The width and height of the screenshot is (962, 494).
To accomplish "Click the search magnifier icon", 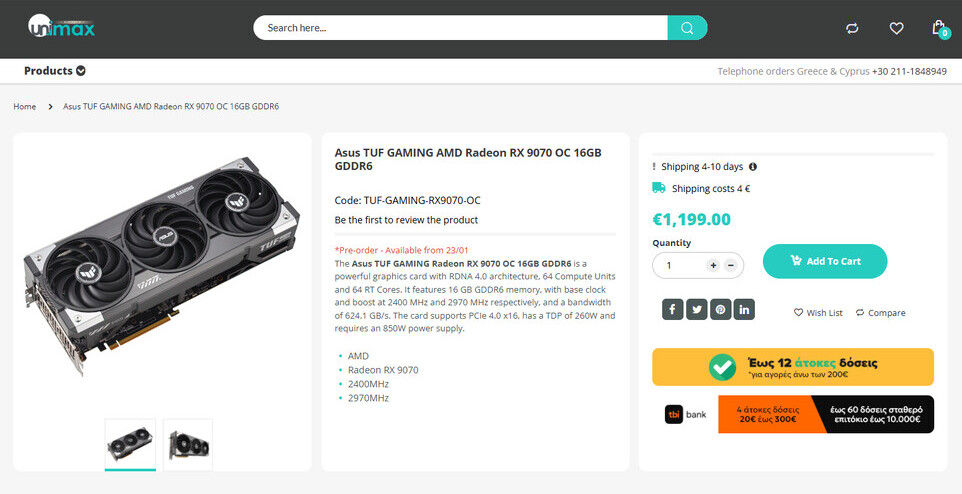I will click(x=687, y=28).
